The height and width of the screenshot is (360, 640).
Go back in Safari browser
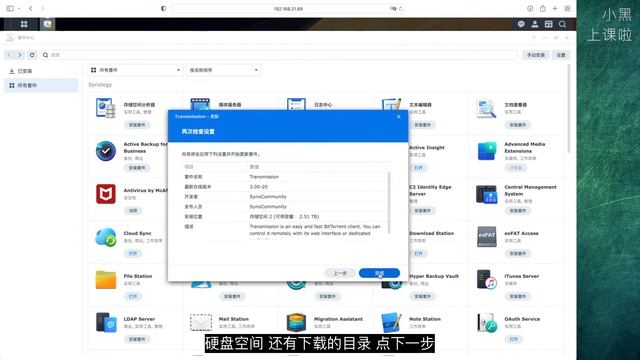coord(31,8)
